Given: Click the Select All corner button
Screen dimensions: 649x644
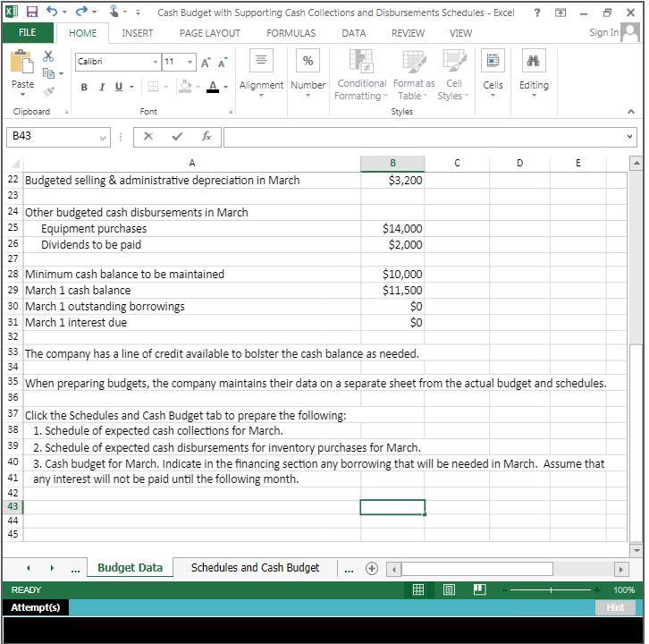Looking at the screenshot, I should click(x=14, y=164).
